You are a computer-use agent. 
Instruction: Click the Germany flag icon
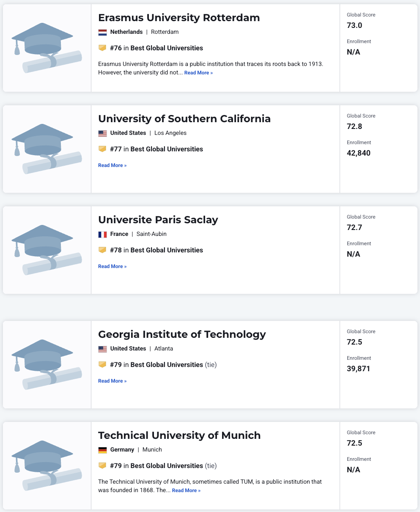[102, 450]
